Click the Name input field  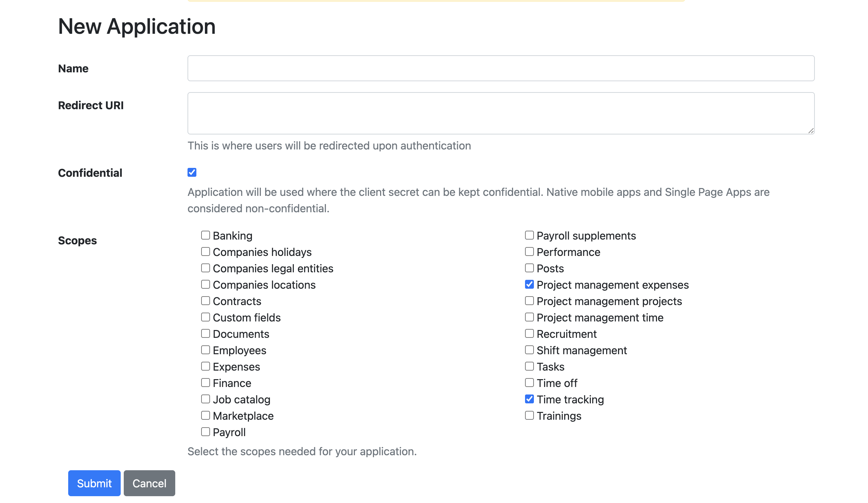tap(501, 68)
